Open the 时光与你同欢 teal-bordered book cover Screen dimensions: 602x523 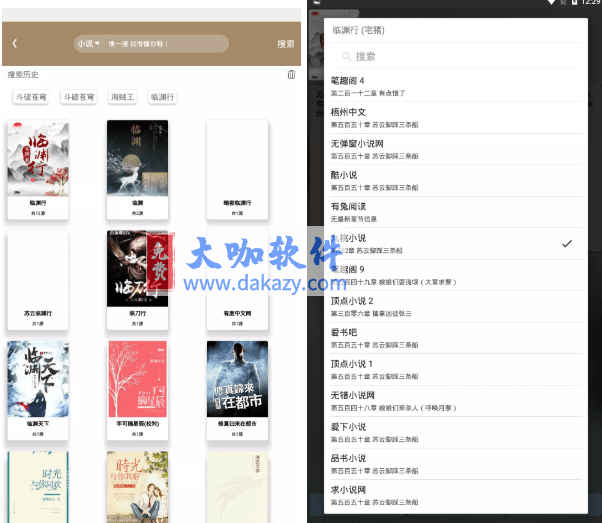point(38,487)
